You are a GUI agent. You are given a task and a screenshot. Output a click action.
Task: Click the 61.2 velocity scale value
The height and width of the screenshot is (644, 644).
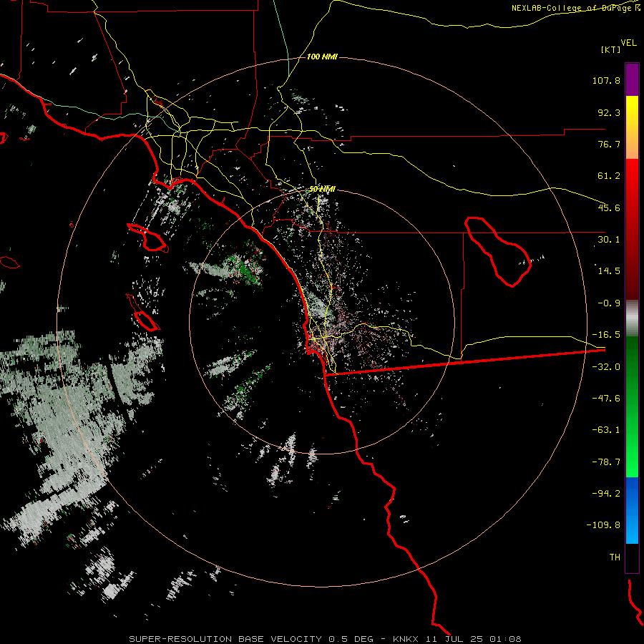pos(609,176)
